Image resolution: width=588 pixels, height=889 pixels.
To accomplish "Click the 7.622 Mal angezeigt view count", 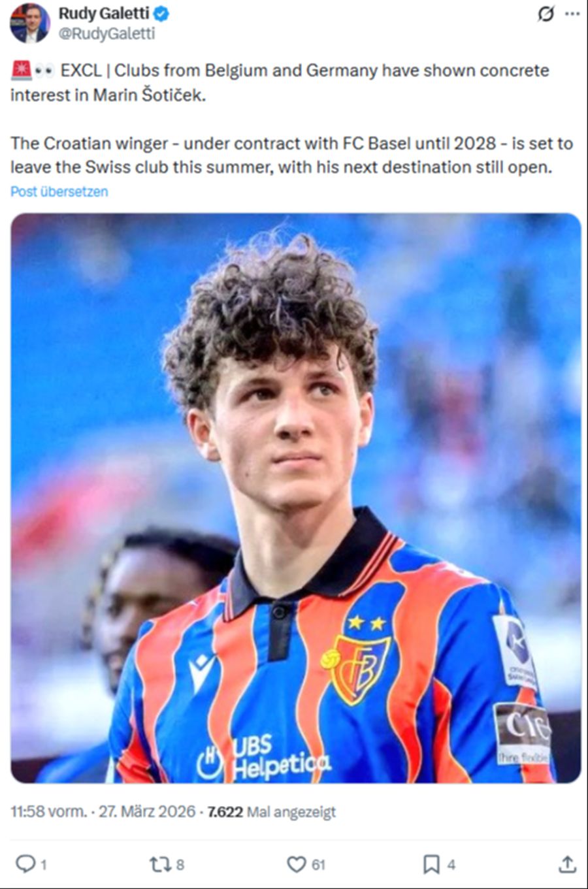I will pyautogui.click(x=271, y=812).
